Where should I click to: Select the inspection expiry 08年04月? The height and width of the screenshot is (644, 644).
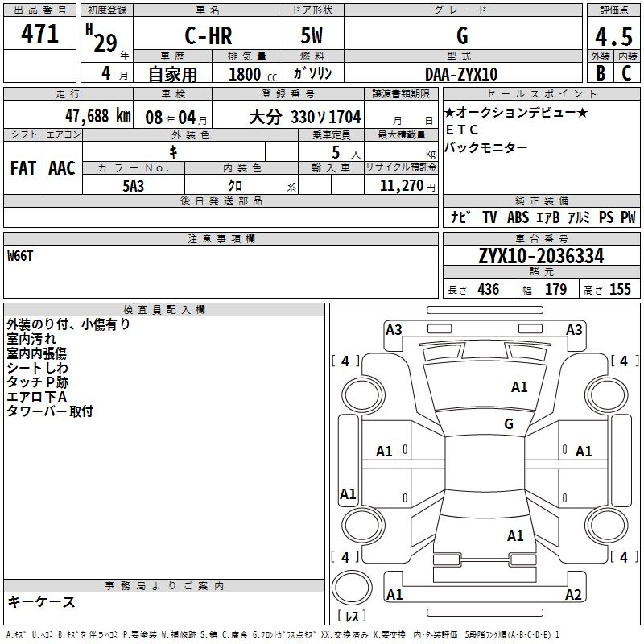[x=175, y=118]
